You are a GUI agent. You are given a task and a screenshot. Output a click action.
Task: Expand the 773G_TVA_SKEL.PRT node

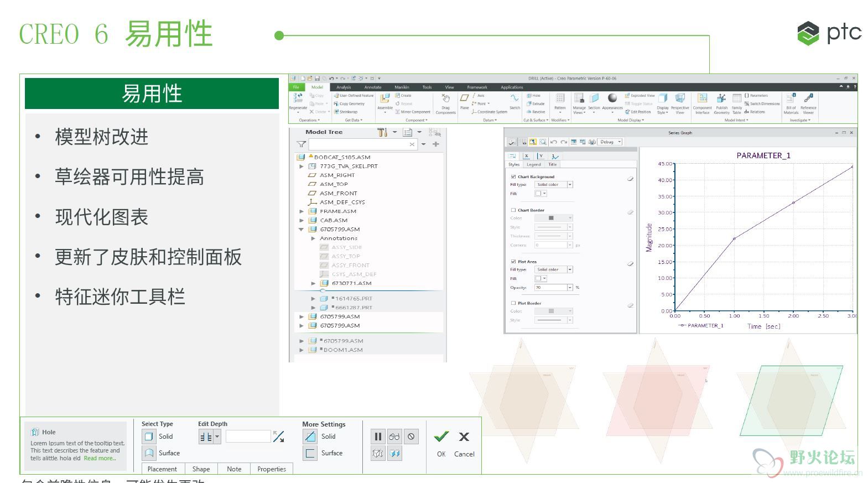pyautogui.click(x=302, y=166)
